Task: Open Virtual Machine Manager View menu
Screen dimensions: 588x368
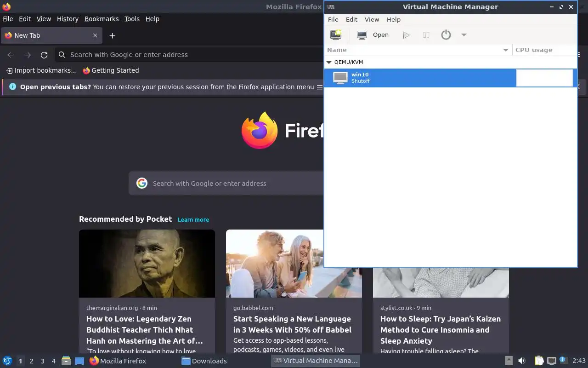Action: (x=372, y=19)
